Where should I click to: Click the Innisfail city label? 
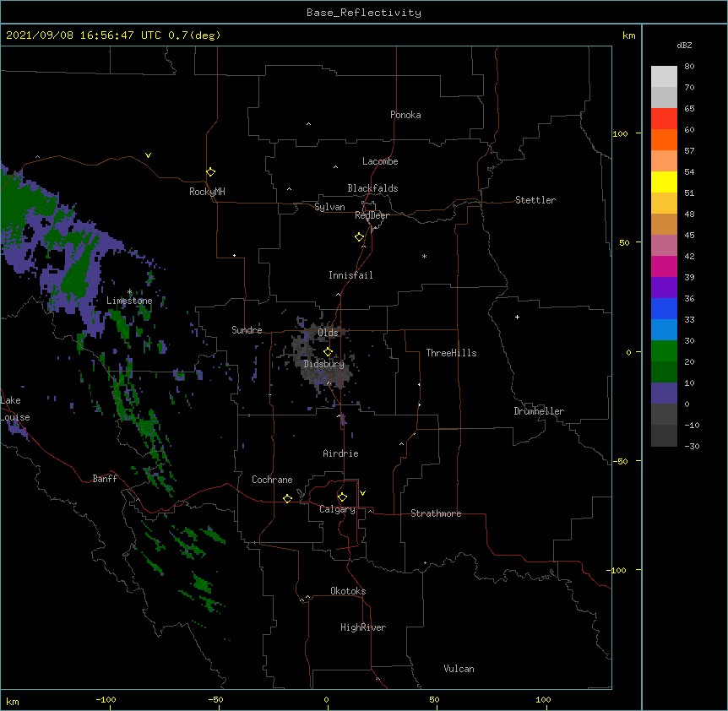350,275
